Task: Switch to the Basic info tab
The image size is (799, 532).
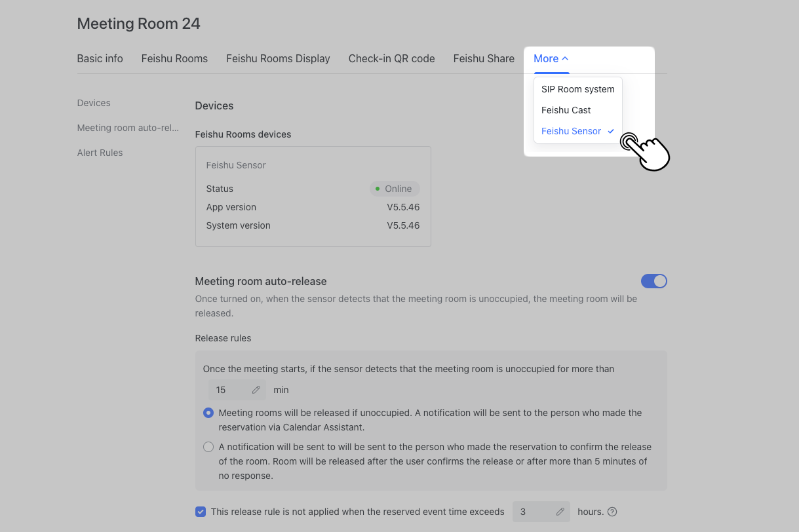Action: click(x=100, y=58)
